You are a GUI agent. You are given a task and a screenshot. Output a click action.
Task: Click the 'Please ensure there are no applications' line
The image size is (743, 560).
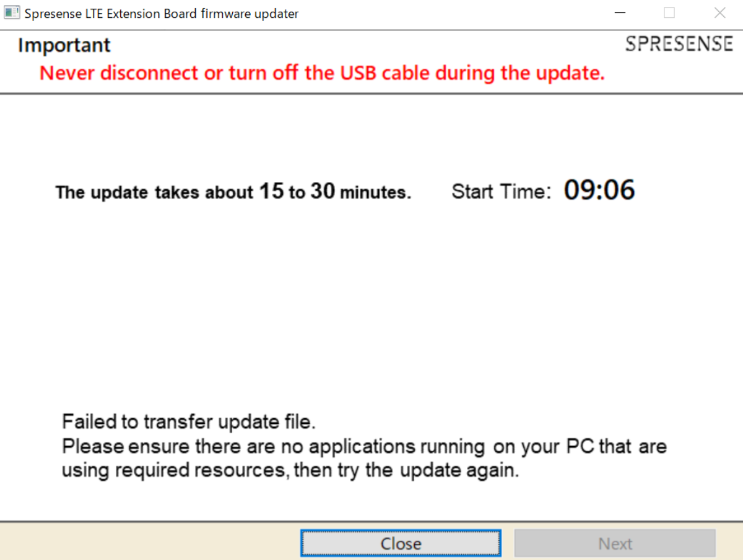364,446
